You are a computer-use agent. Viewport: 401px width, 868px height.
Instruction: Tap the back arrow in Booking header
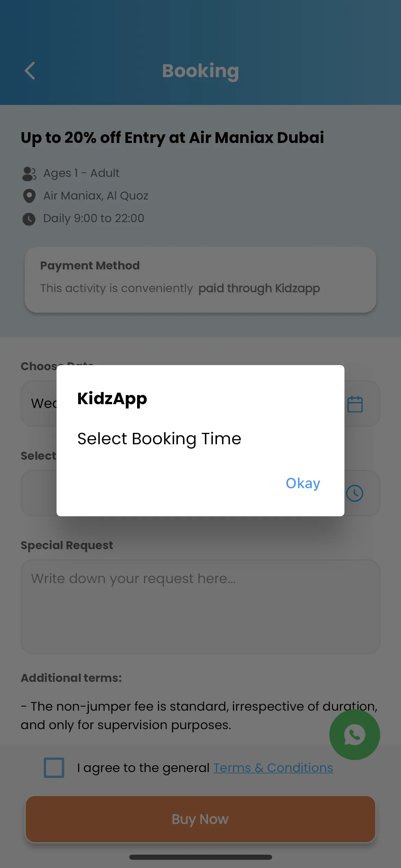30,71
